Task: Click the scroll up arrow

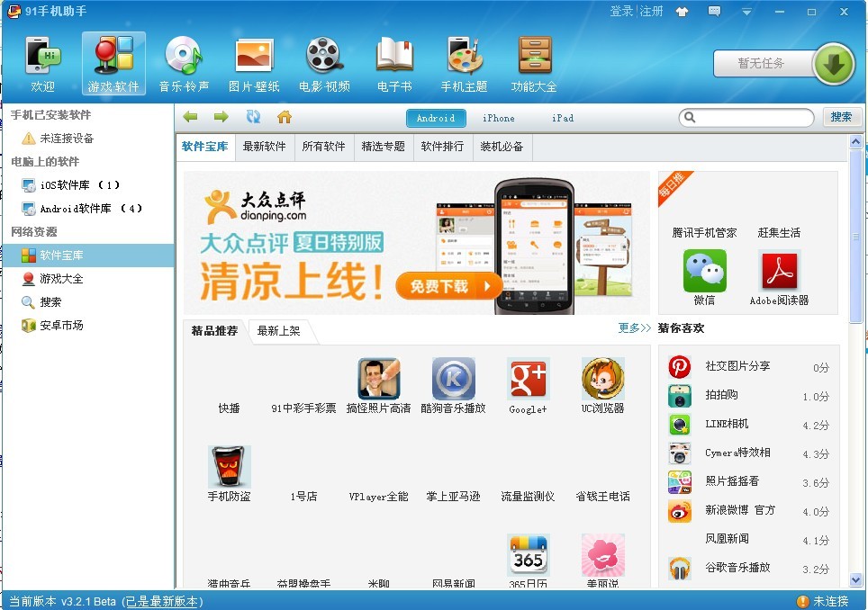Action: point(855,142)
